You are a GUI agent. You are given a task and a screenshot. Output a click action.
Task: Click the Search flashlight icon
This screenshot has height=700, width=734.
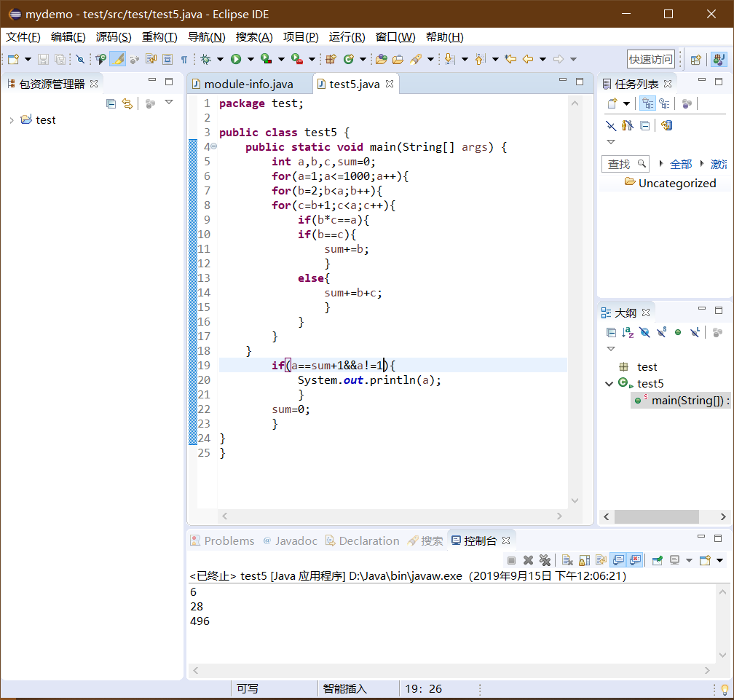416,59
